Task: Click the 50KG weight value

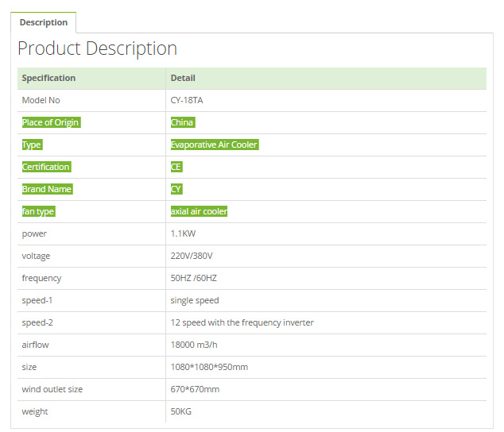Action: [x=181, y=411]
